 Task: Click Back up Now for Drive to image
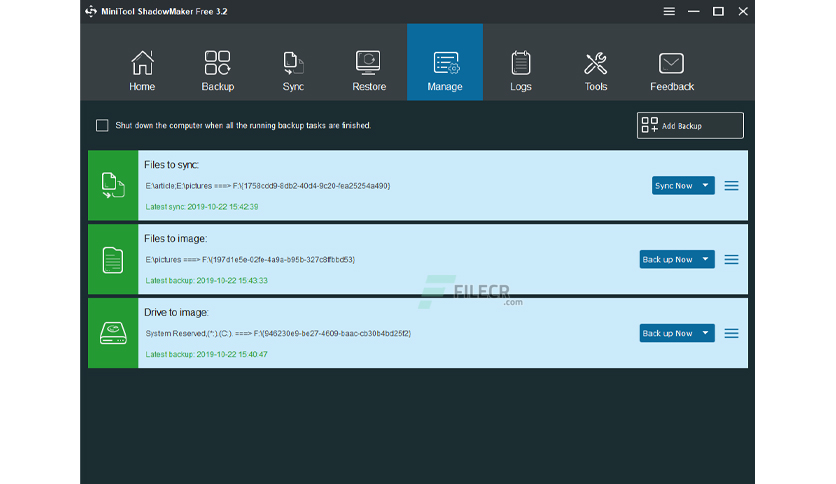668,333
